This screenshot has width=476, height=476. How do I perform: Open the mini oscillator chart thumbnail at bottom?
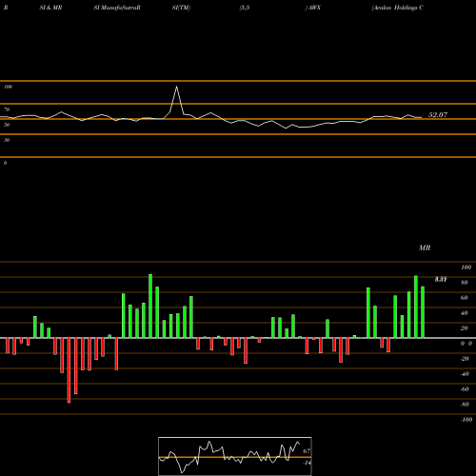235,456
